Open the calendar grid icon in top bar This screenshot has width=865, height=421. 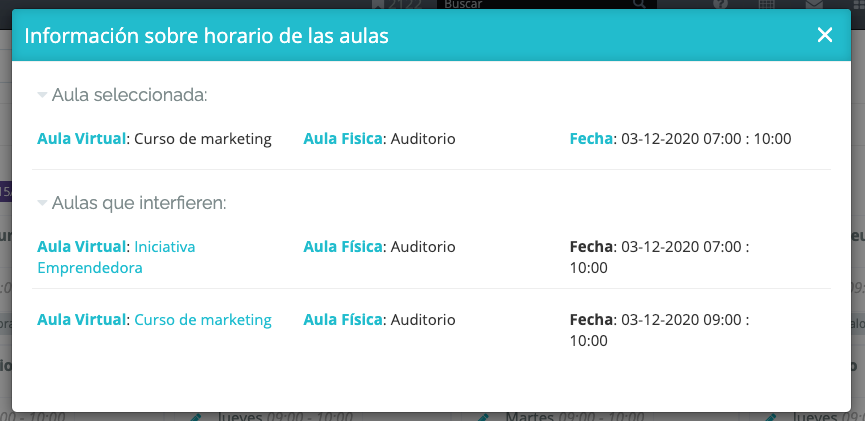[x=767, y=3]
